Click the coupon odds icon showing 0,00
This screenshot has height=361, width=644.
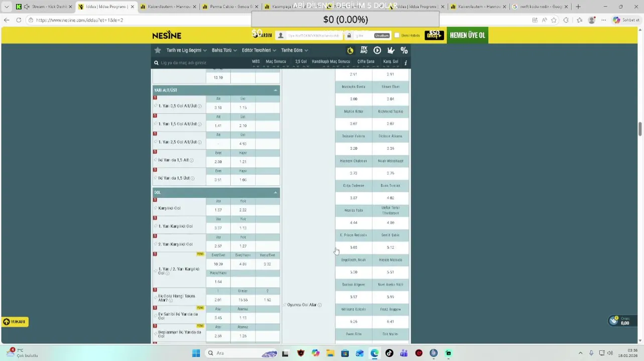click(x=613, y=321)
